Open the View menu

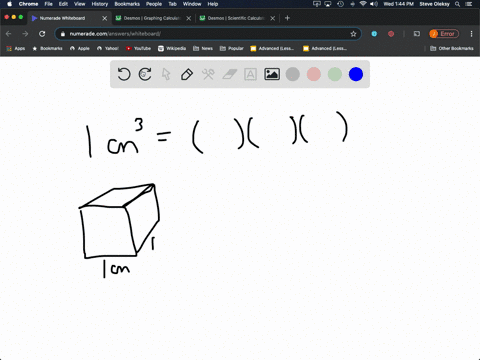point(80,4)
